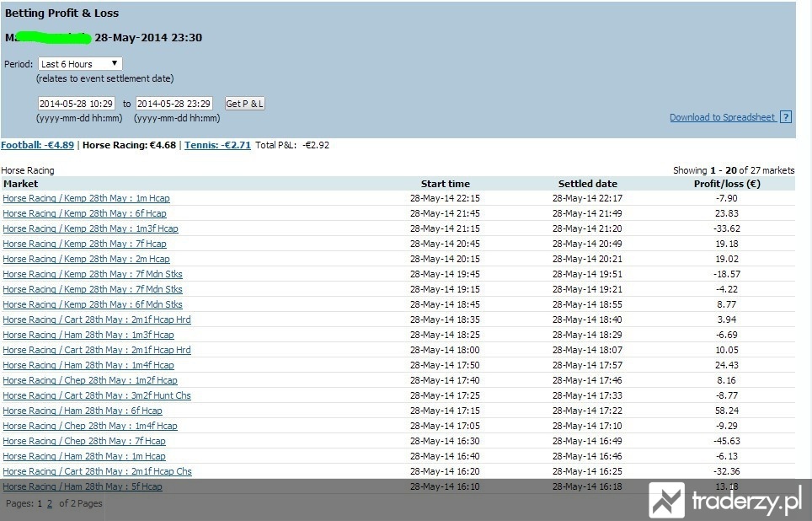Select profit value 24.43

727,365
